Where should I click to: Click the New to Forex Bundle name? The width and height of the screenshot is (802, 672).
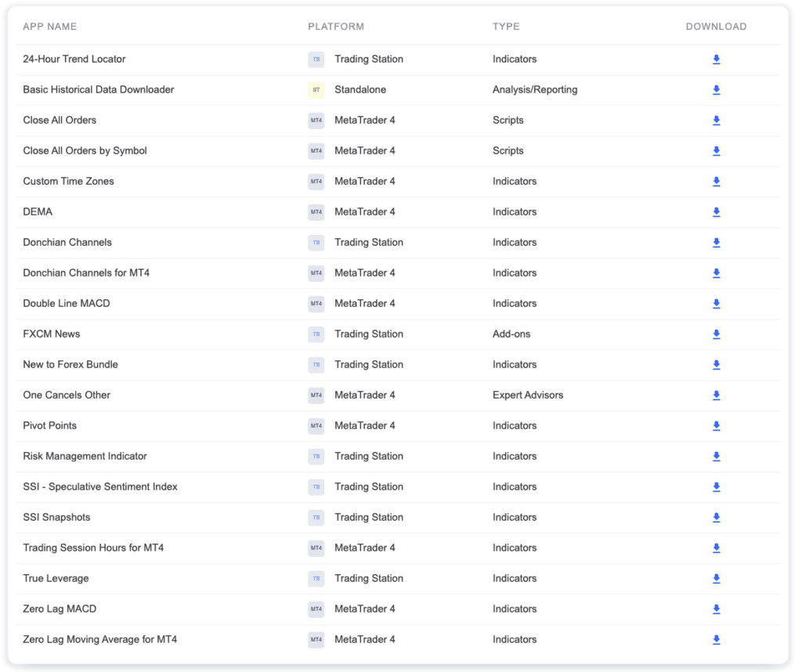pyautogui.click(x=70, y=365)
